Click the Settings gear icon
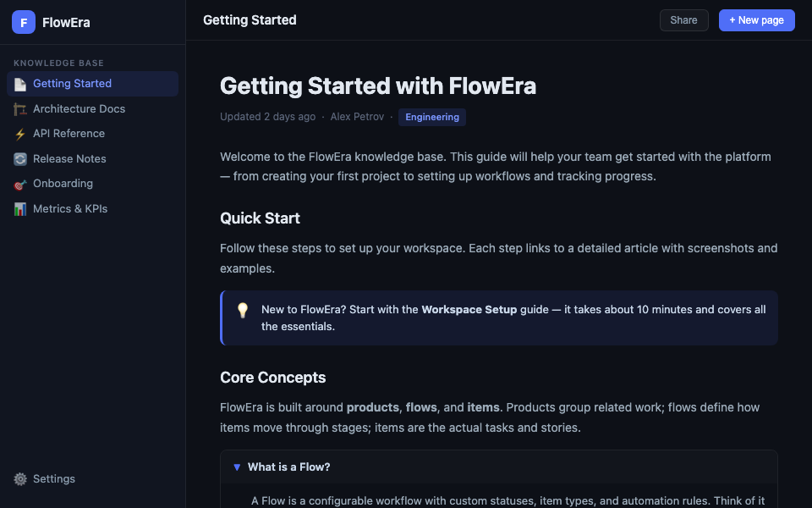Screen dimensions: 812x508 point(20,479)
